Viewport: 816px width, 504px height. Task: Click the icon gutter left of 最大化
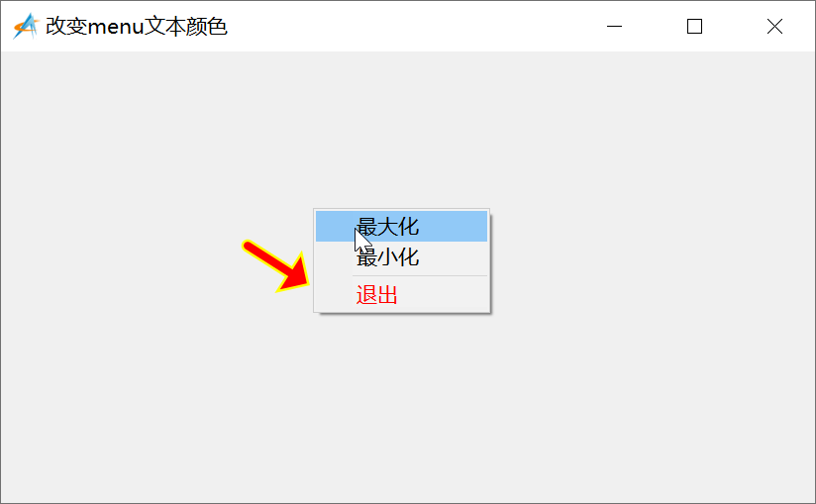click(334, 226)
